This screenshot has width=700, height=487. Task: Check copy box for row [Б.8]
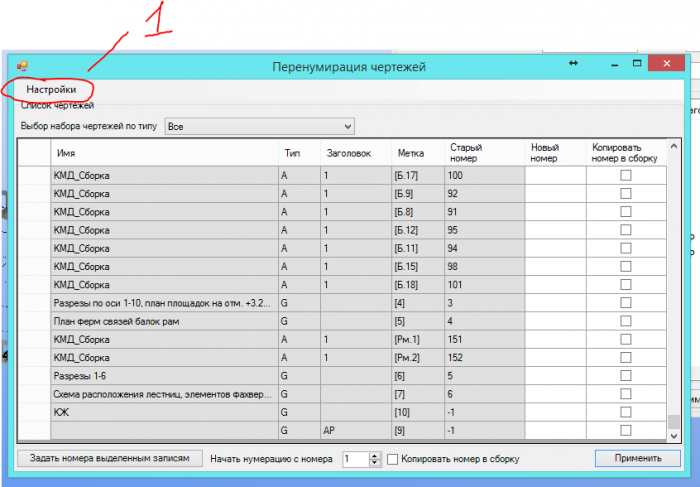click(626, 212)
